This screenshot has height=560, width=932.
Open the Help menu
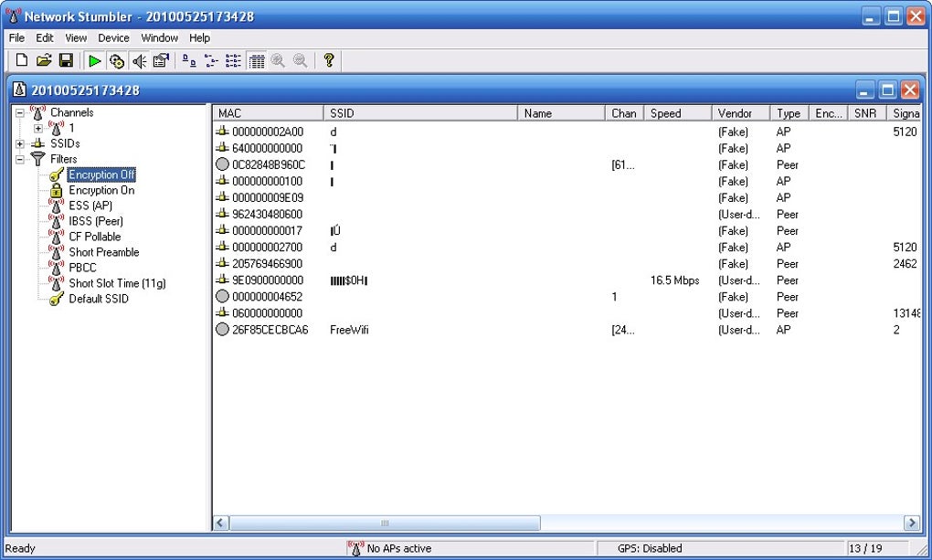pos(200,38)
